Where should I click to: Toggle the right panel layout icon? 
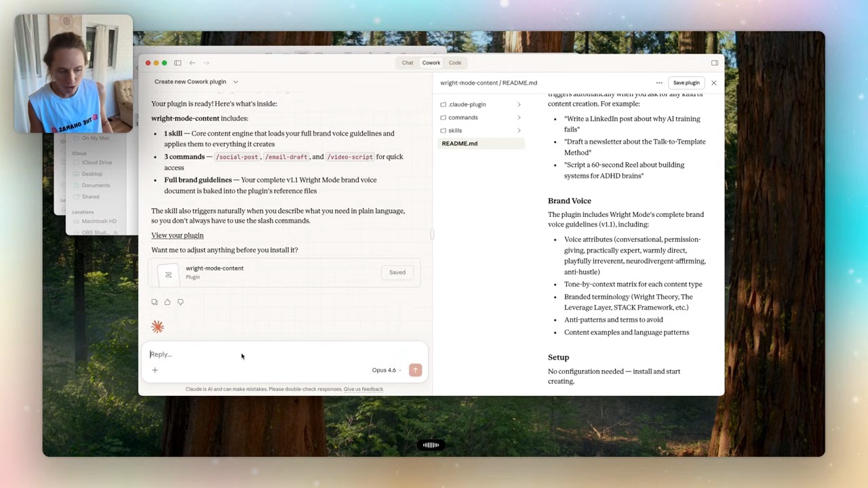point(715,63)
